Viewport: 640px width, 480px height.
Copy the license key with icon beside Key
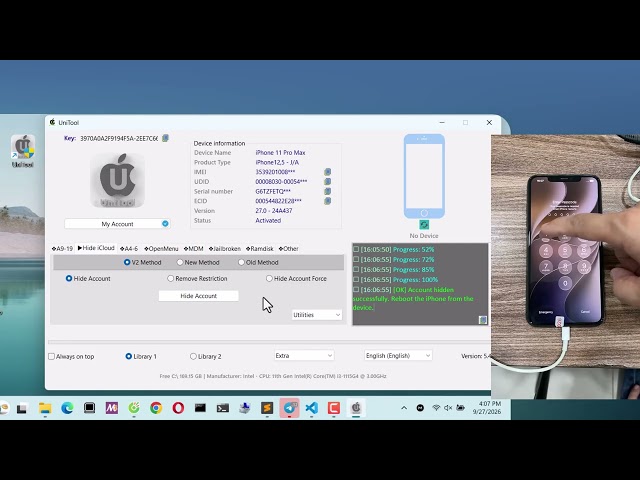[165, 138]
